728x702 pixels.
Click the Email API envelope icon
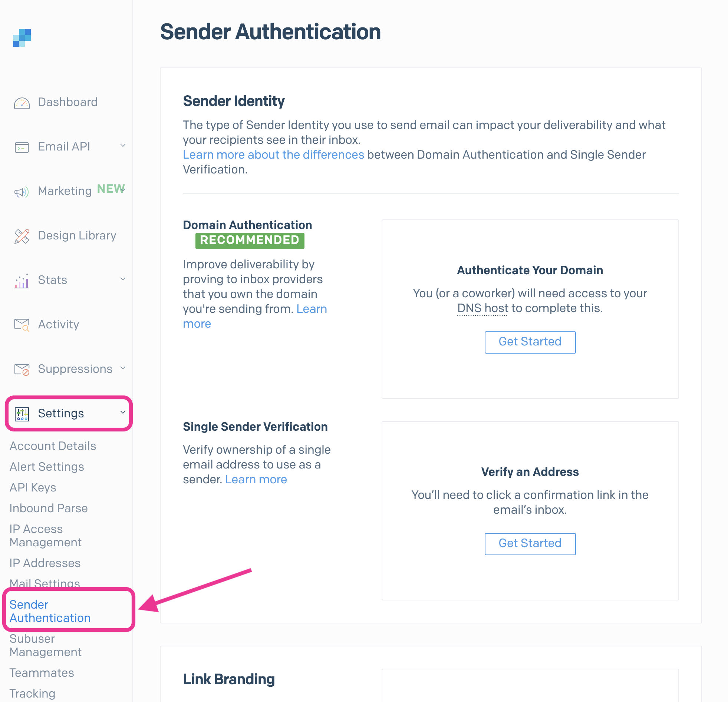pyautogui.click(x=22, y=147)
